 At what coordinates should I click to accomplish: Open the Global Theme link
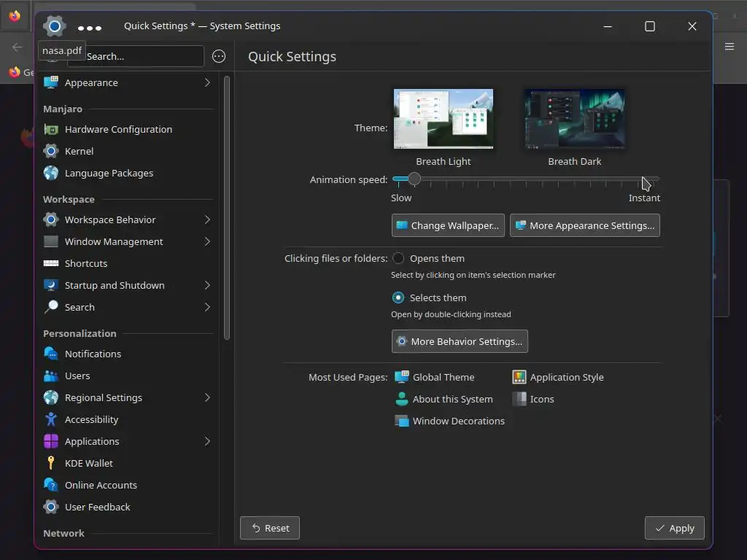(435, 377)
